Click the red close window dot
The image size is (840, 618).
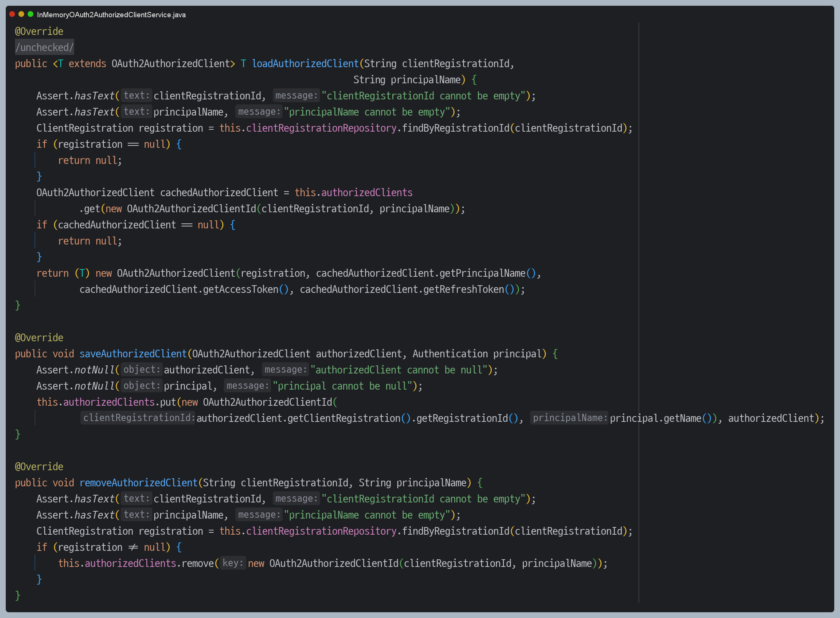(x=12, y=14)
